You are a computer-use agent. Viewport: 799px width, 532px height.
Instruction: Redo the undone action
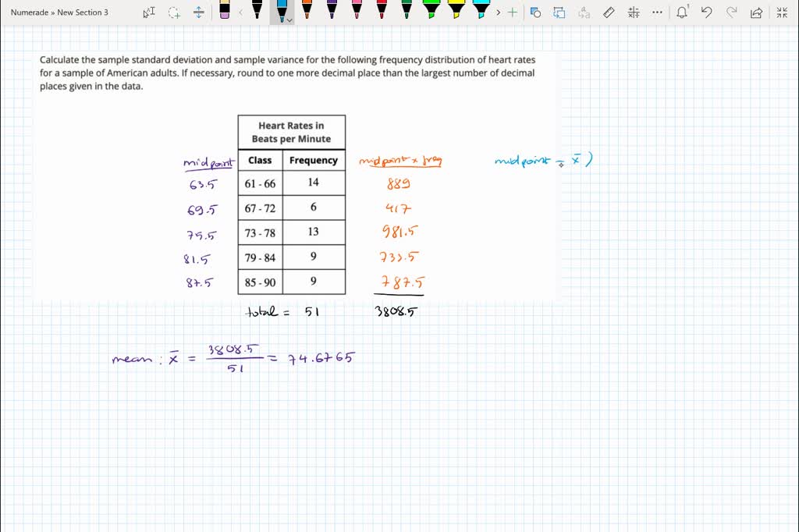pos(731,12)
